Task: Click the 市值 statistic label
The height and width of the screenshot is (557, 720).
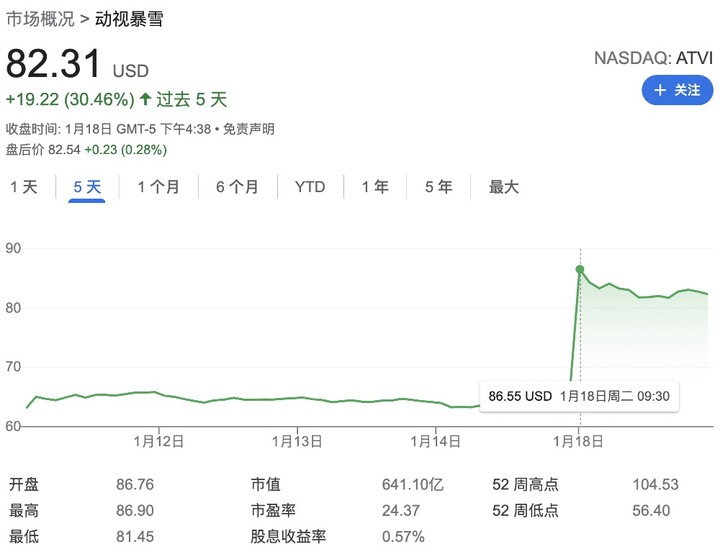Action: [265, 485]
